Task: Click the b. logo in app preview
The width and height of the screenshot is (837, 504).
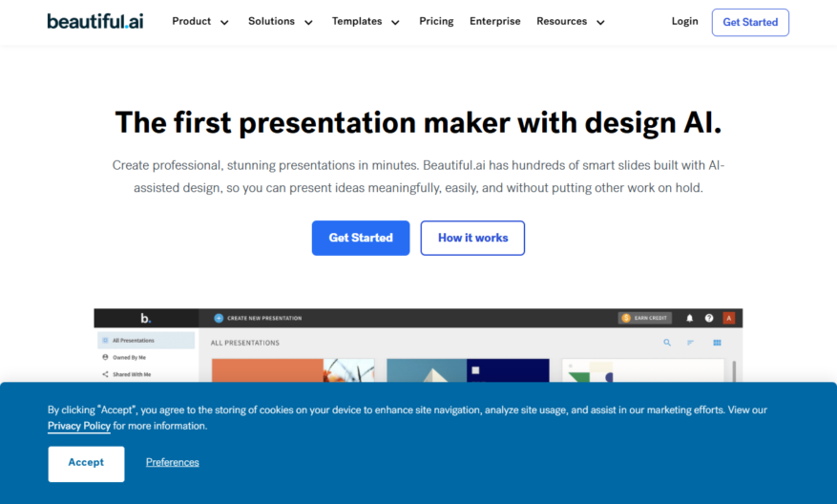Action: pyautogui.click(x=146, y=318)
